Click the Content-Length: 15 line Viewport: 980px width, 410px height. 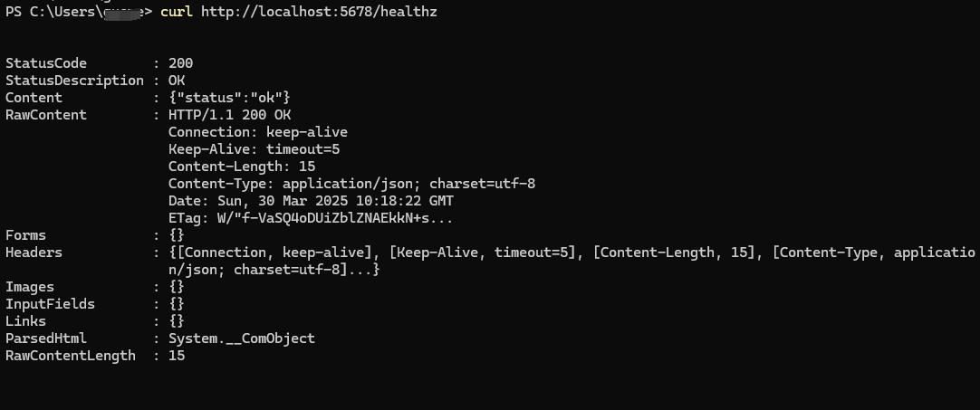click(x=241, y=167)
